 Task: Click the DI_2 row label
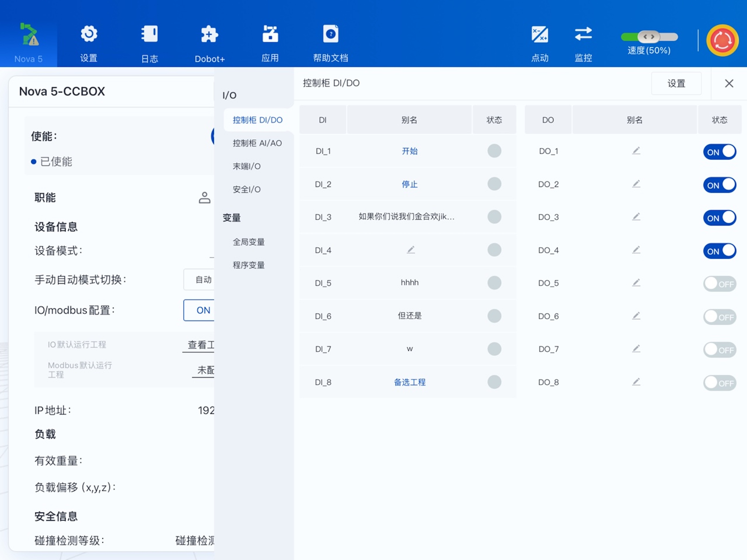tap(323, 184)
